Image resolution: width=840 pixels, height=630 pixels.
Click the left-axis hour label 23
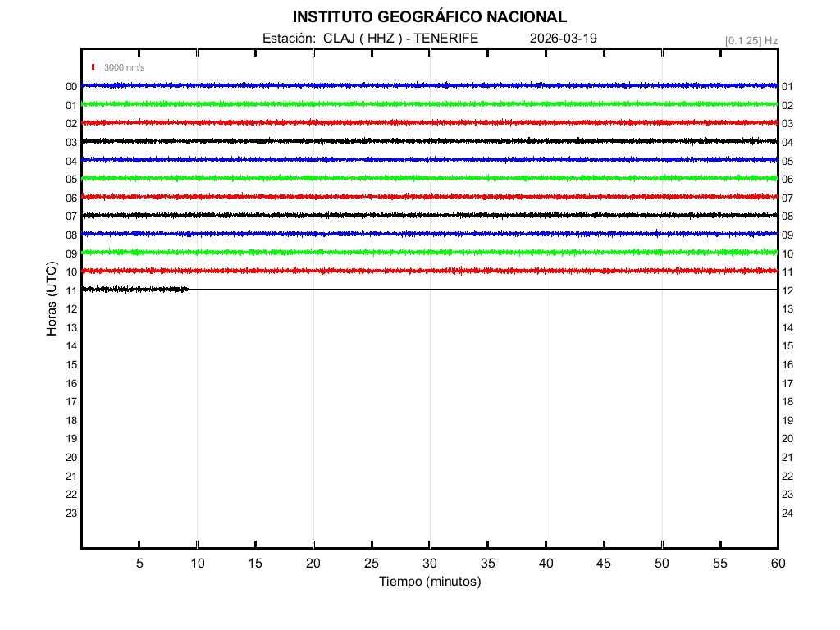tap(71, 513)
